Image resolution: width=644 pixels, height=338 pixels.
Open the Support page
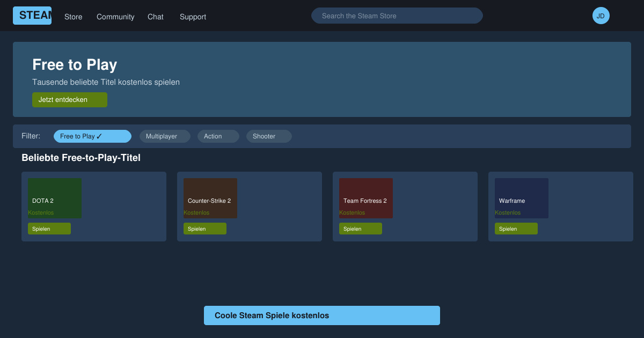point(193,17)
